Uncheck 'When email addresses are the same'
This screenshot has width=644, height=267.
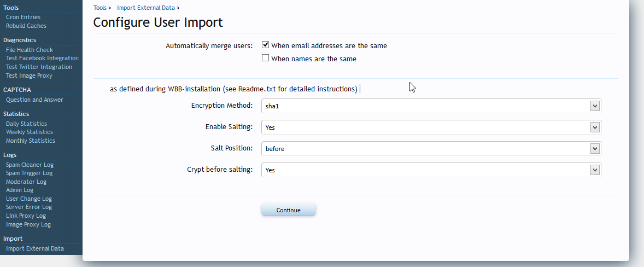(x=265, y=45)
